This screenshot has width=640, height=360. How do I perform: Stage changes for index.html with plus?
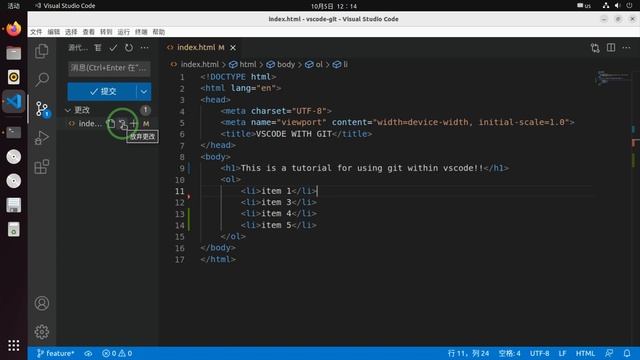(x=133, y=123)
